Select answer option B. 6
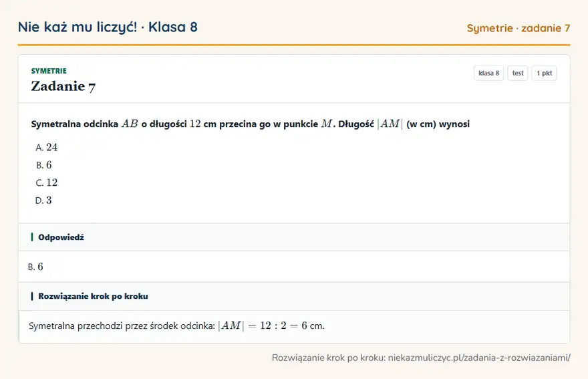The width and height of the screenshot is (588, 379). [44, 164]
